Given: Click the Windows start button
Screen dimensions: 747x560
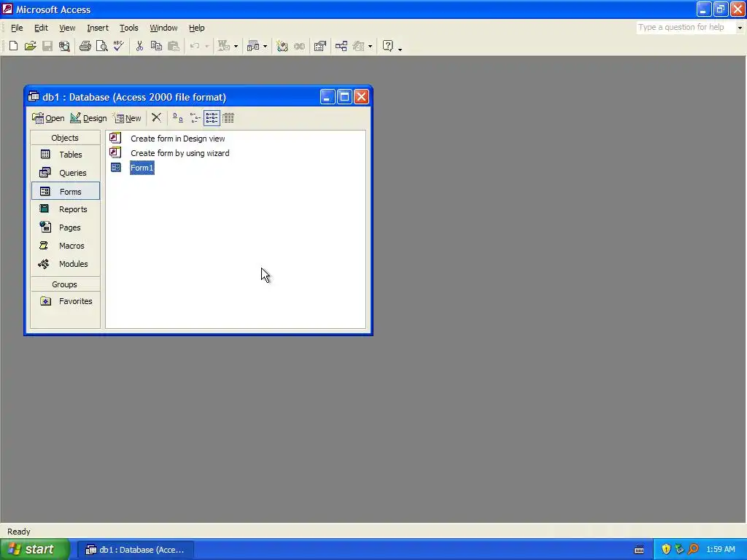Looking at the screenshot, I should [x=34, y=550].
